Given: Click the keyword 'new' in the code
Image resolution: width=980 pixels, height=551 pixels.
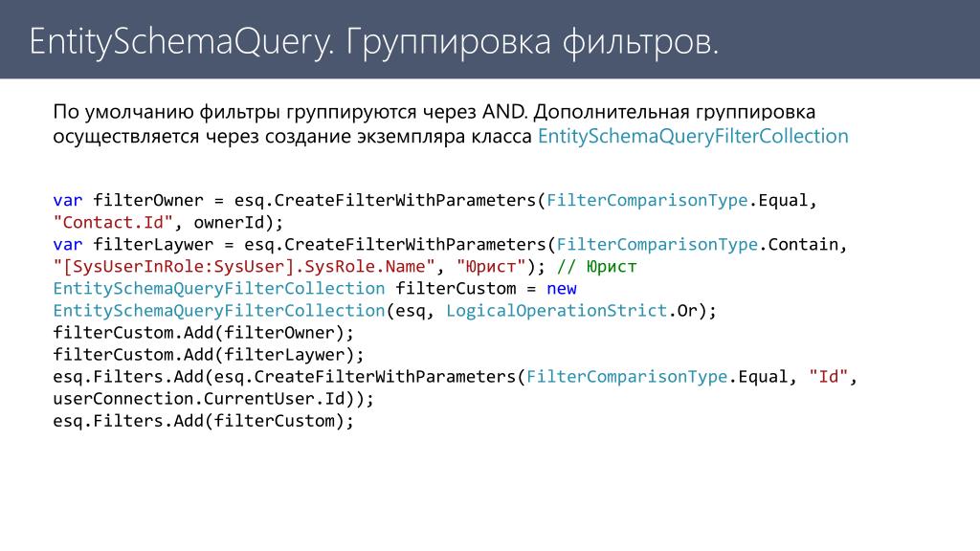Looking at the screenshot, I should (x=561, y=289).
